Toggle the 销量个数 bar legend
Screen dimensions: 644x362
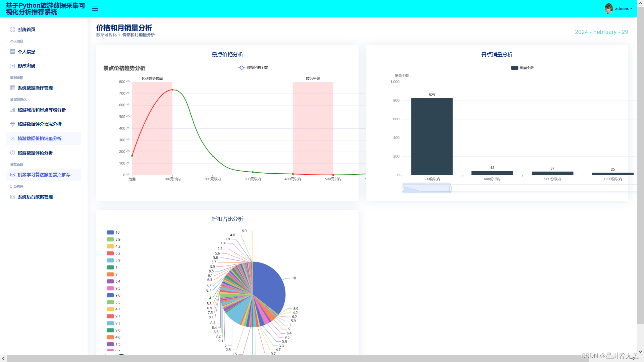[x=522, y=68]
